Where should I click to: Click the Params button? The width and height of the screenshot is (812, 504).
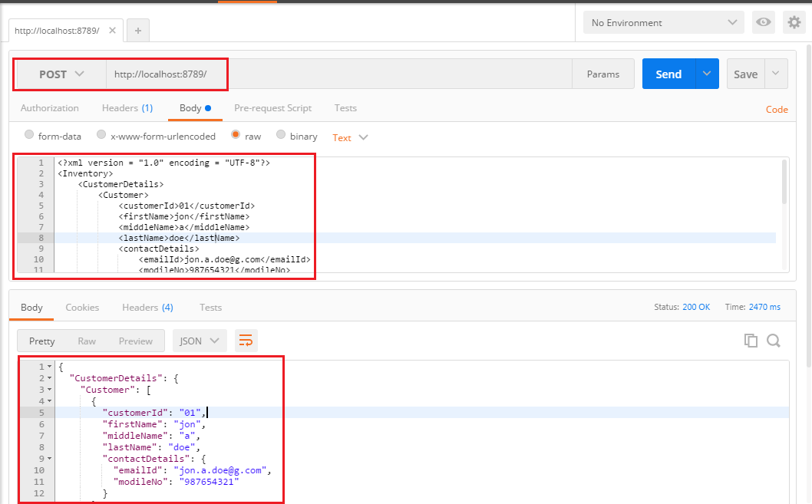pyautogui.click(x=602, y=74)
